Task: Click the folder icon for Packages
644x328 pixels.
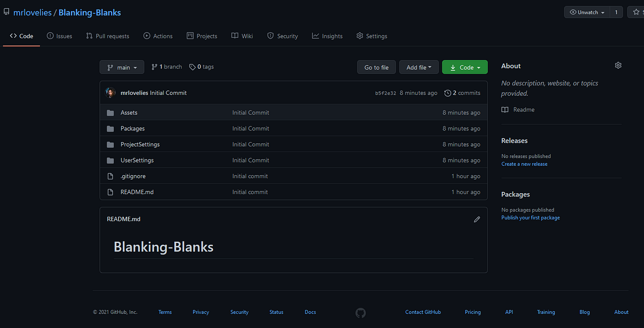Action: point(110,128)
